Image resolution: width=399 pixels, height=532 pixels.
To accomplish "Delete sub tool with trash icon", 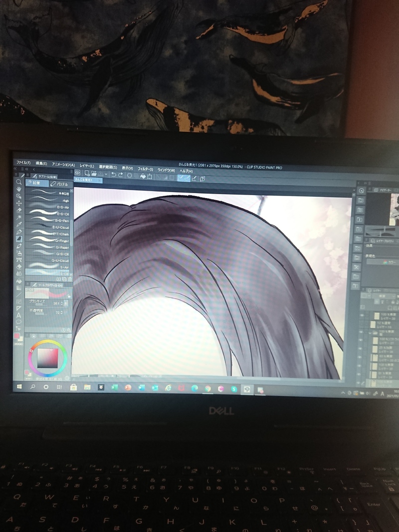I will (70, 279).
